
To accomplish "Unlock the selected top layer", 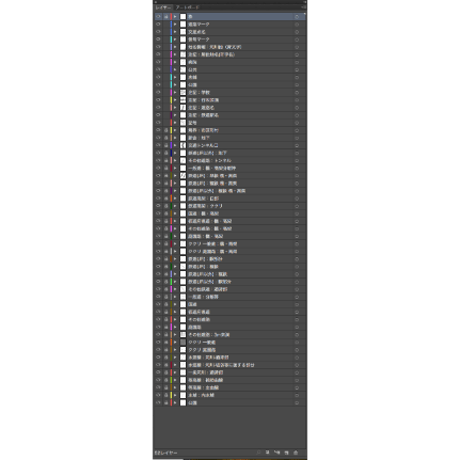I will pyautogui.click(x=166, y=17).
